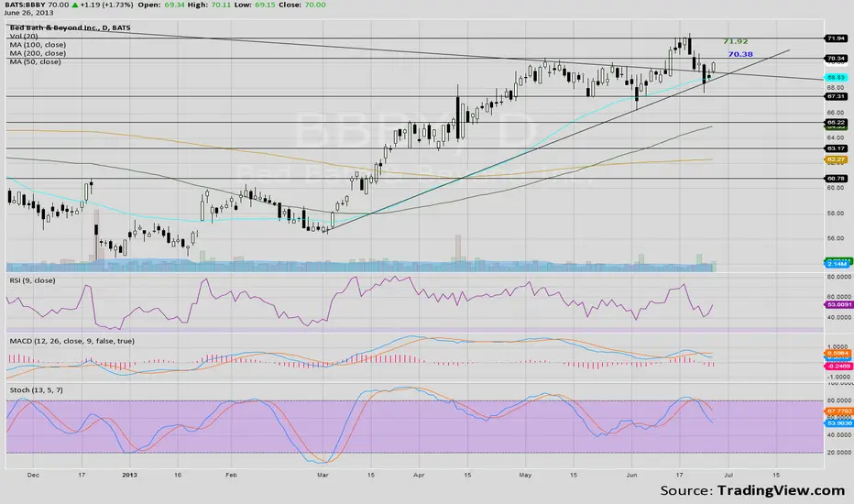Click the 20.0000 tick in Stoch pane
This screenshot has width=854, height=504.
pos(839,453)
